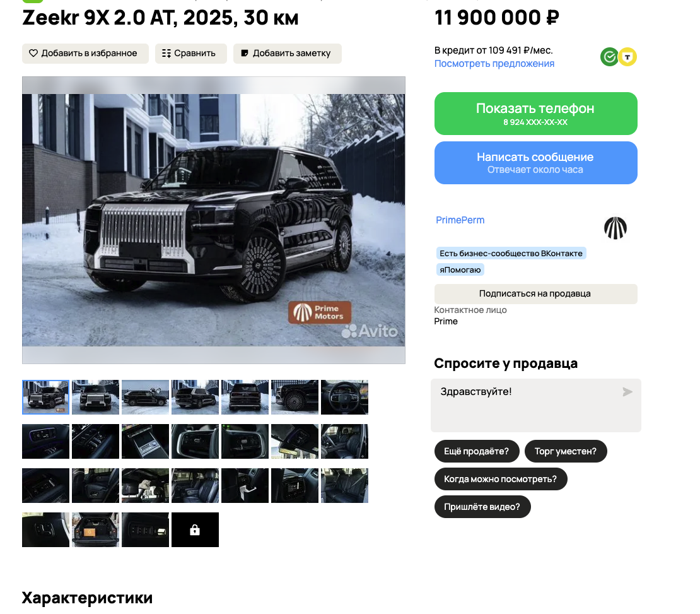Screen dimensions: 700x614
Task: Open the open-trunk photo thumbnail
Action: pos(95,529)
